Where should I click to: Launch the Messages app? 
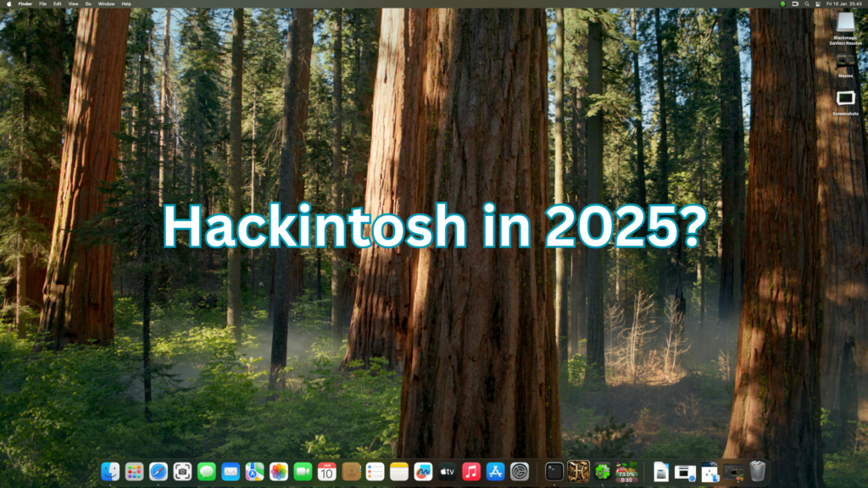205,473
